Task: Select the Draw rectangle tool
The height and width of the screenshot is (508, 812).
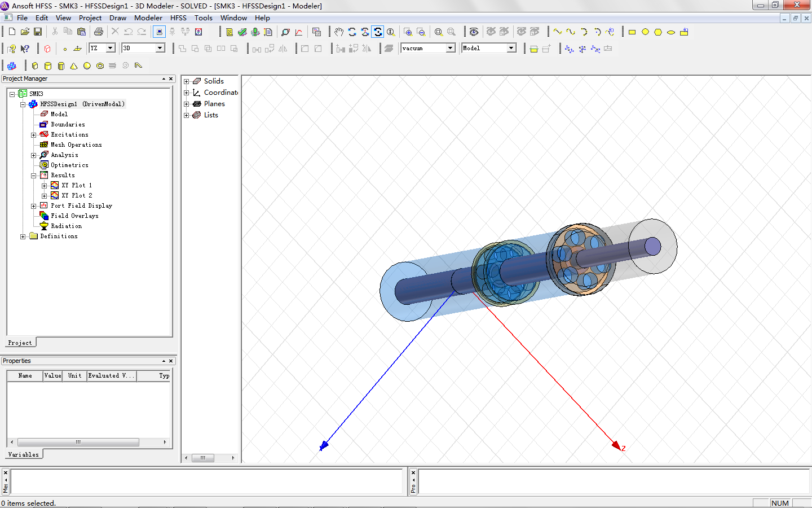Action: (632, 32)
